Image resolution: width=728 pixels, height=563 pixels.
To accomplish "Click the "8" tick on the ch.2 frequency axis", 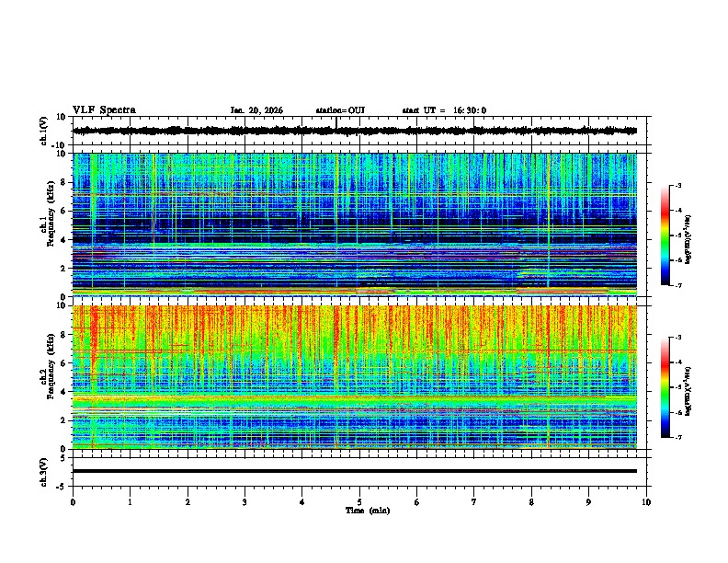I will [x=64, y=335].
